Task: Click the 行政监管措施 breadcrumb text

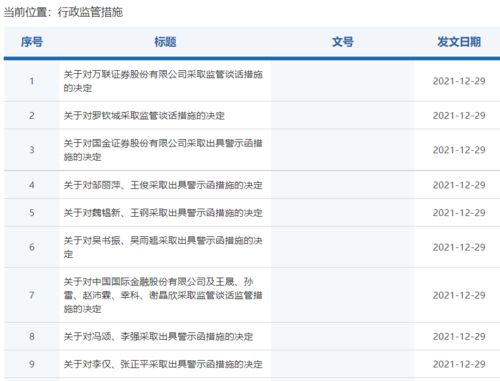Action: [x=90, y=12]
